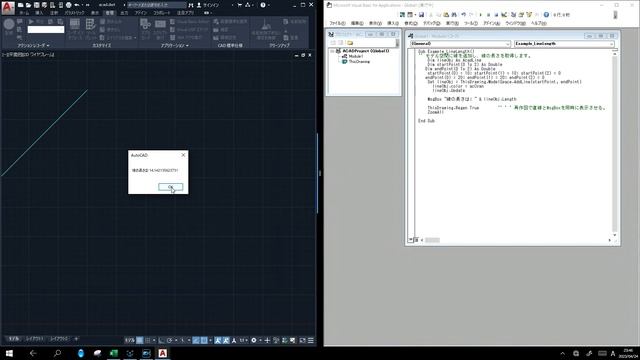The width and height of the screenshot is (640, 360).
Task: Switch to the 挿入 ribbon tab in AutoCAD
Action: click(39, 13)
